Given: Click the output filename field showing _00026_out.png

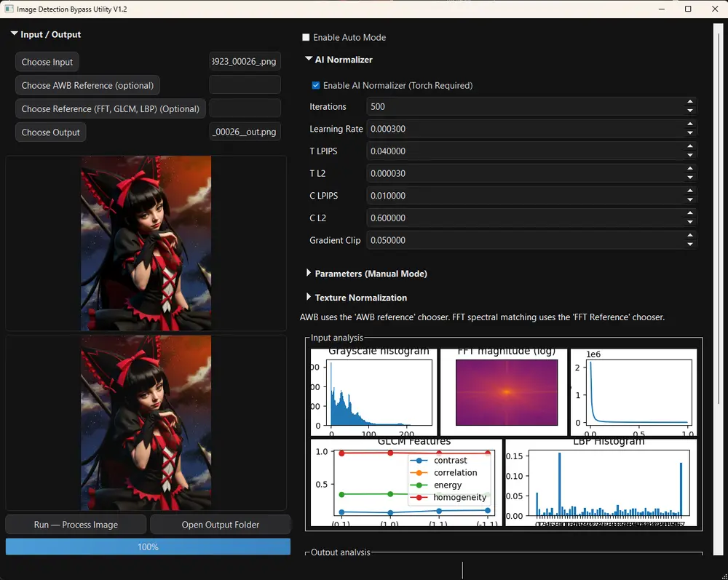Looking at the screenshot, I should [245, 132].
